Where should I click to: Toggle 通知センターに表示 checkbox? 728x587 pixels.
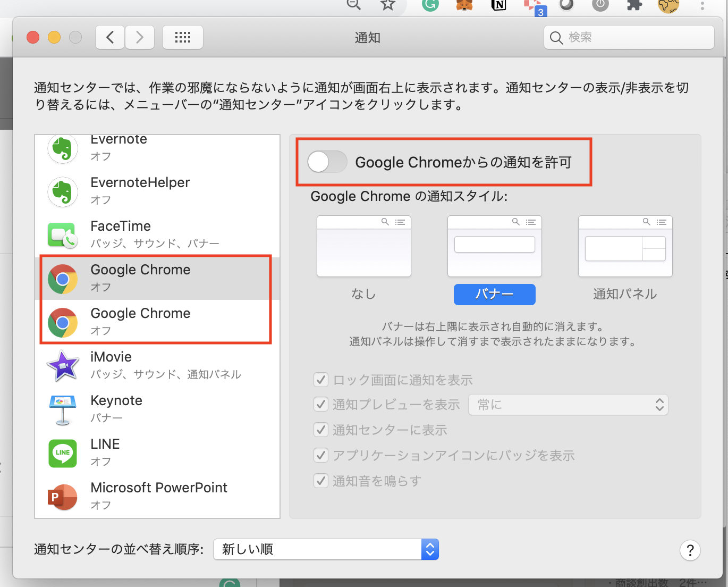coord(321,430)
